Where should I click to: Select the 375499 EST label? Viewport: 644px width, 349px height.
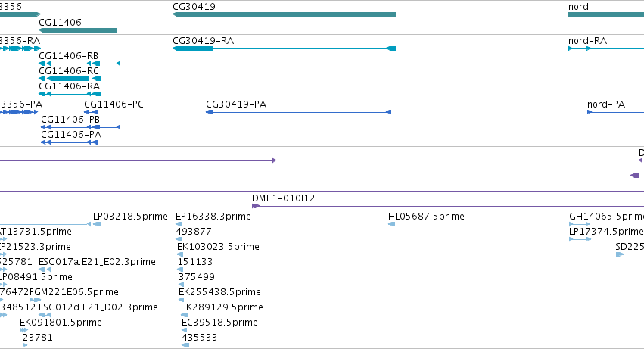(196, 277)
